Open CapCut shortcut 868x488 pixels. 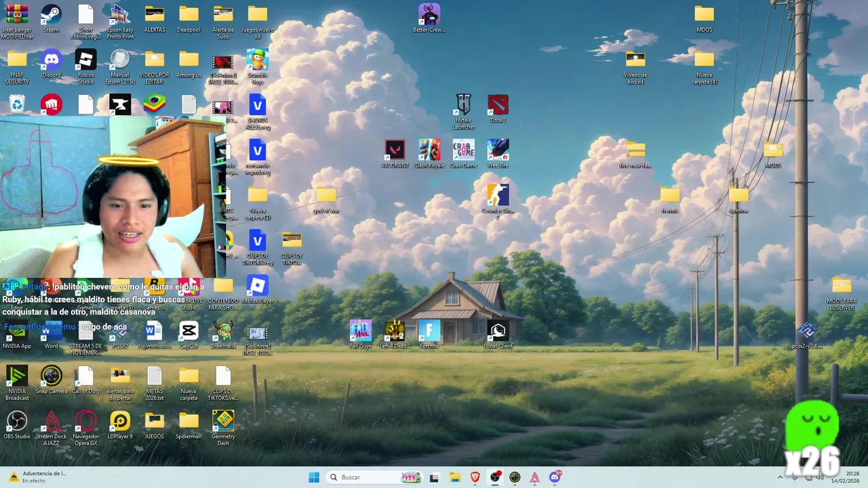point(189,335)
